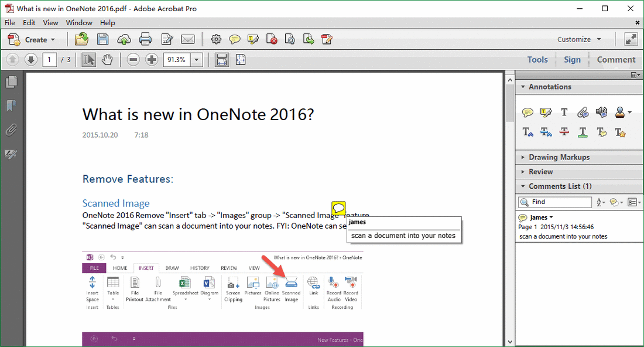
Task: Click the Delete page icon with red X
Action: click(x=272, y=39)
